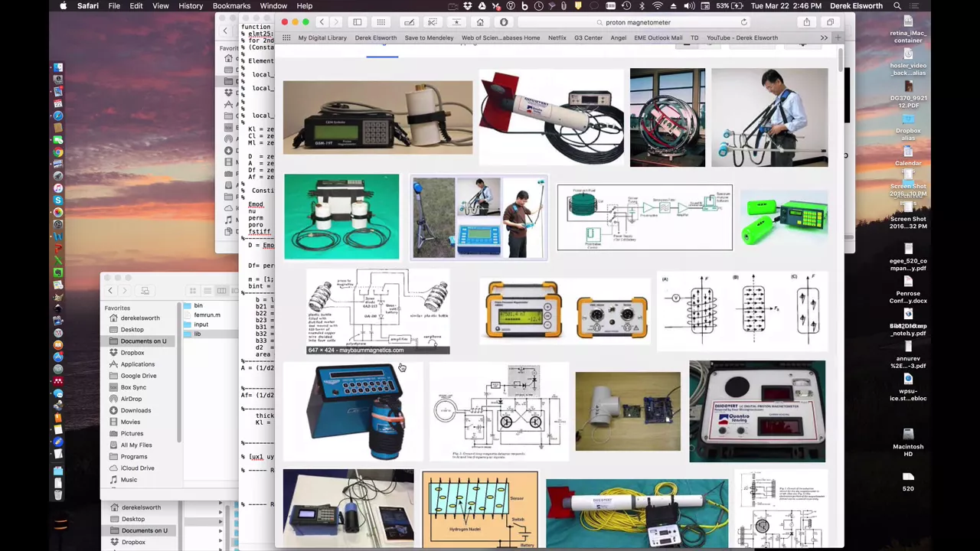The height and width of the screenshot is (551, 980).
Task: Switch Finder to icon view
Action: click(193, 291)
